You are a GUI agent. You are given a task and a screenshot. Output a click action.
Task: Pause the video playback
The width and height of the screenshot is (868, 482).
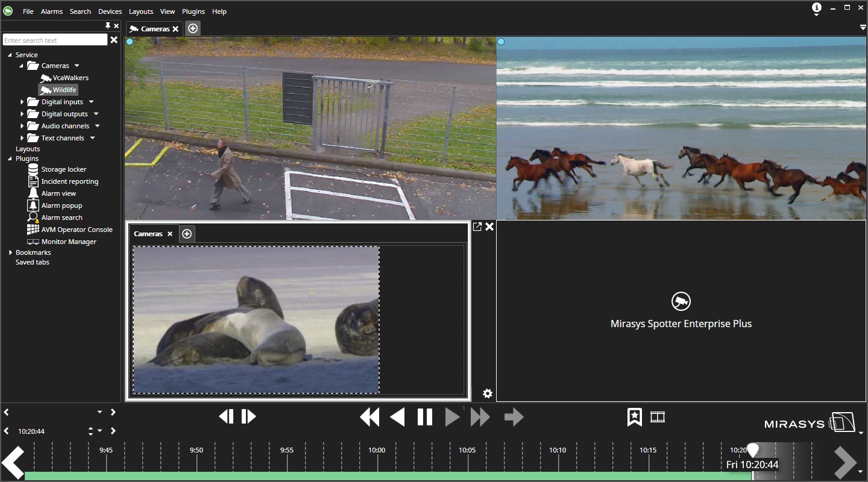click(425, 417)
